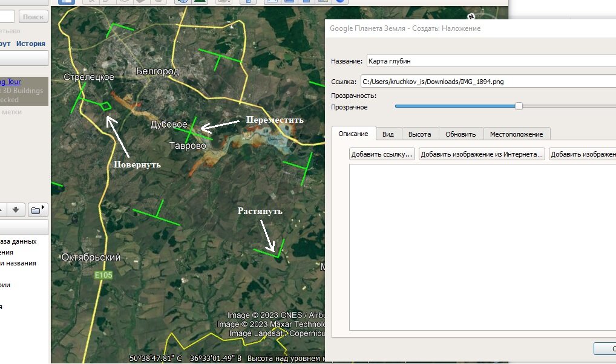Click the Название field containing Карта глубин
Image resolution: width=616 pixels, height=364 pixels.
coord(491,61)
